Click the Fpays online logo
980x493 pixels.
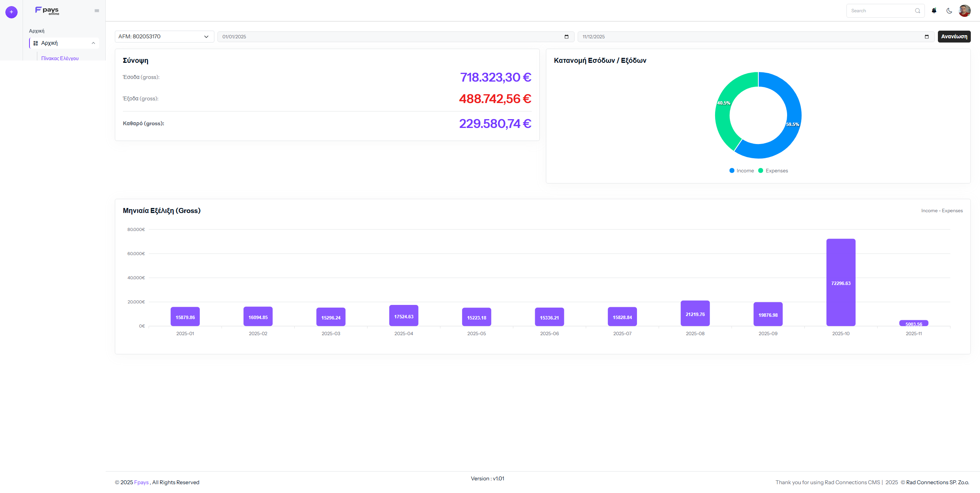[x=47, y=11]
